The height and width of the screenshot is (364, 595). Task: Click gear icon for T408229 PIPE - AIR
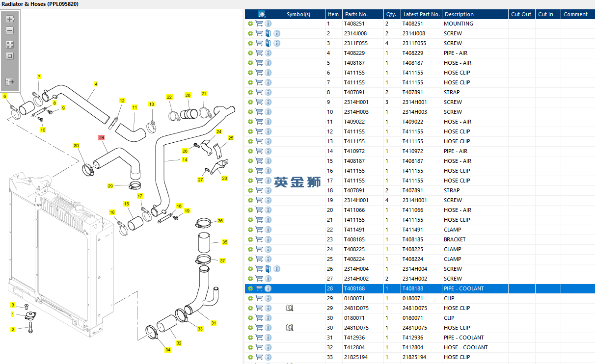coord(250,53)
